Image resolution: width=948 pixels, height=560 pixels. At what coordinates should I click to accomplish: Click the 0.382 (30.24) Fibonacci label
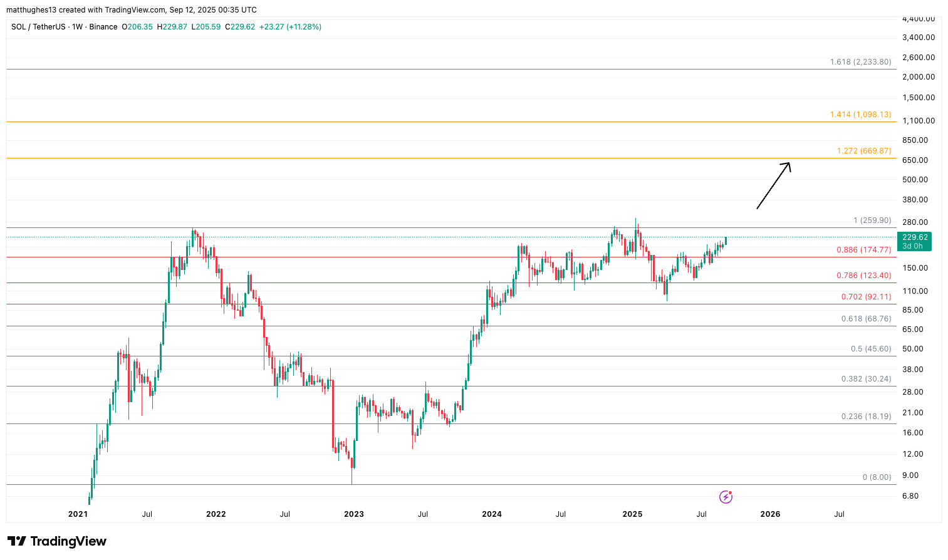pos(866,379)
